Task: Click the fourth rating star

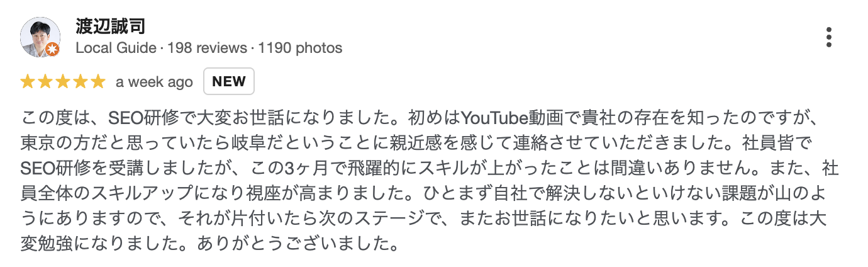Action: [x=81, y=82]
